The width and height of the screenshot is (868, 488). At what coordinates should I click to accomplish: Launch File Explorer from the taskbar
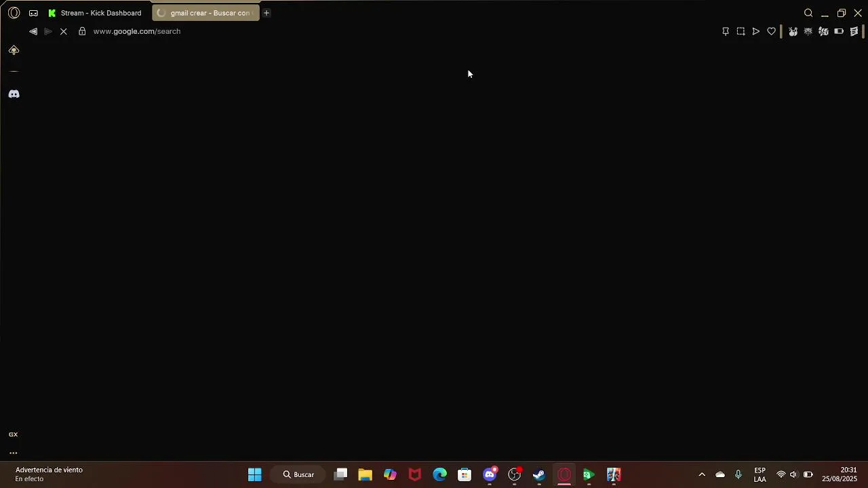tap(366, 474)
